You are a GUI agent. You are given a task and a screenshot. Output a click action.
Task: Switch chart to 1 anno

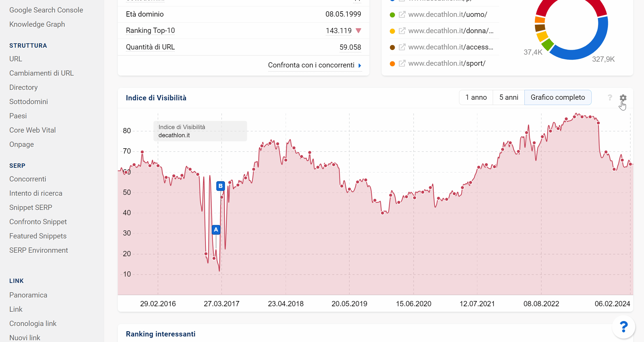(476, 97)
